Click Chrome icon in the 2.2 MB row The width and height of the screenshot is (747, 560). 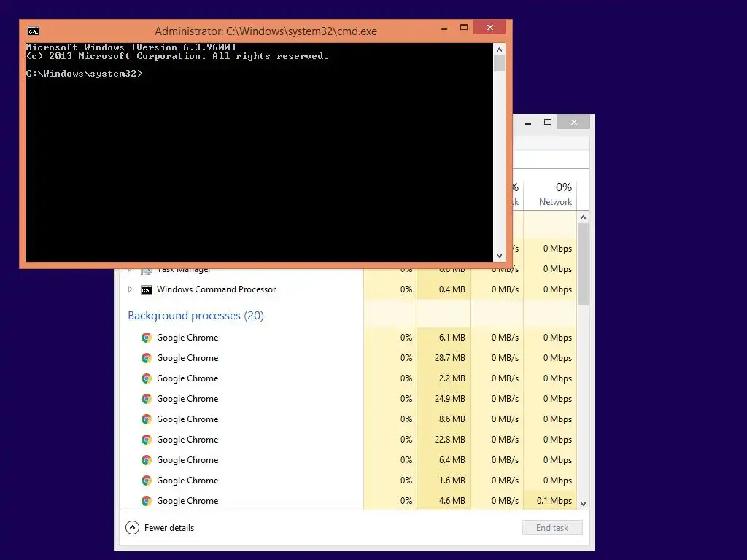(x=147, y=378)
